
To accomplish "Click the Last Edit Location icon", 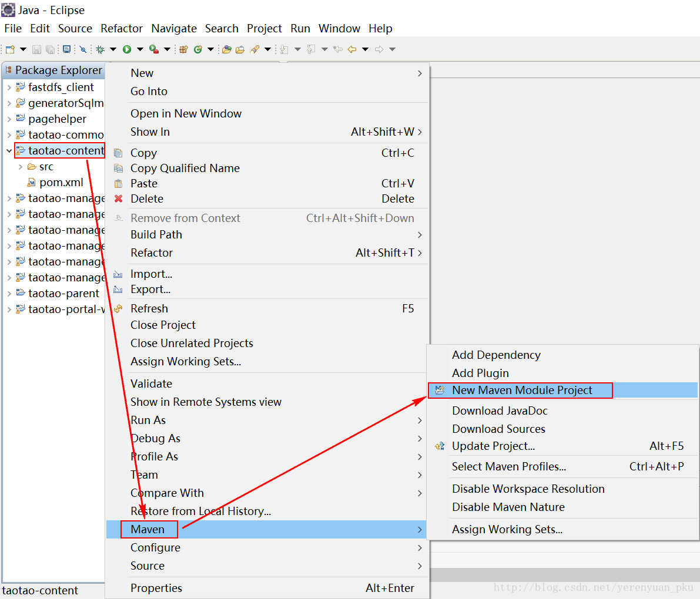I will [x=338, y=49].
